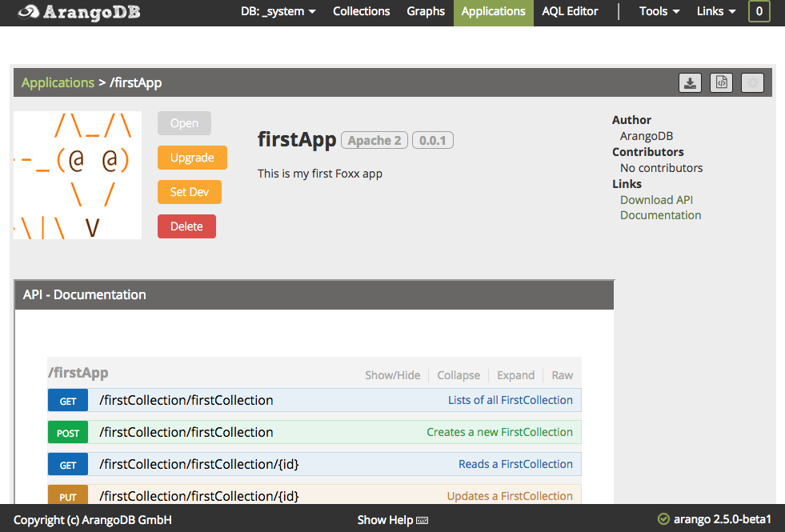Open the notifications counter badge showing 0
The height and width of the screenshot is (532, 785).
pyautogui.click(x=759, y=12)
